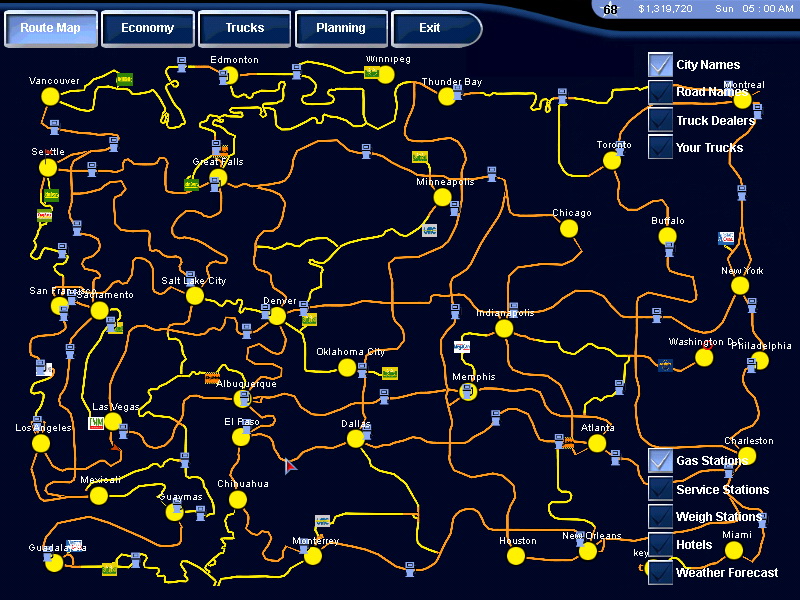Choose the Minneapolis city marker
800x600 pixels.
(442, 197)
